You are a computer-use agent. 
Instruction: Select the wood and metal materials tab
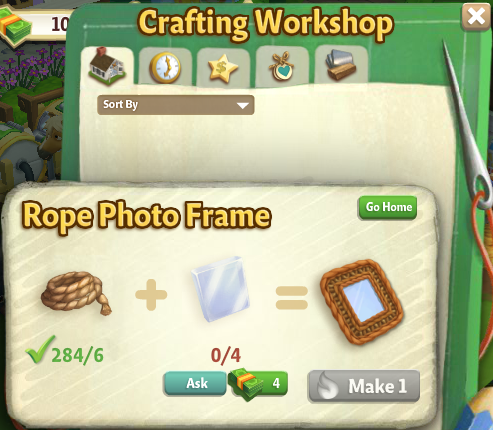341,65
